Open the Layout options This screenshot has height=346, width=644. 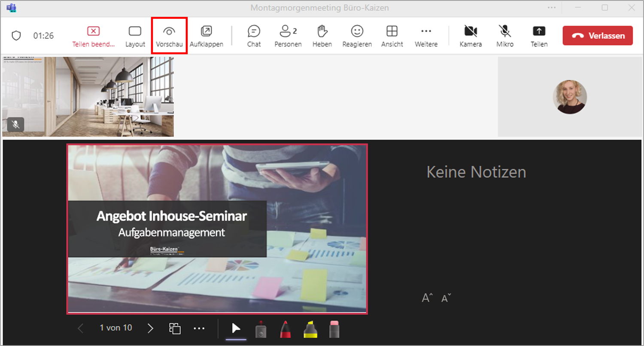[135, 36]
